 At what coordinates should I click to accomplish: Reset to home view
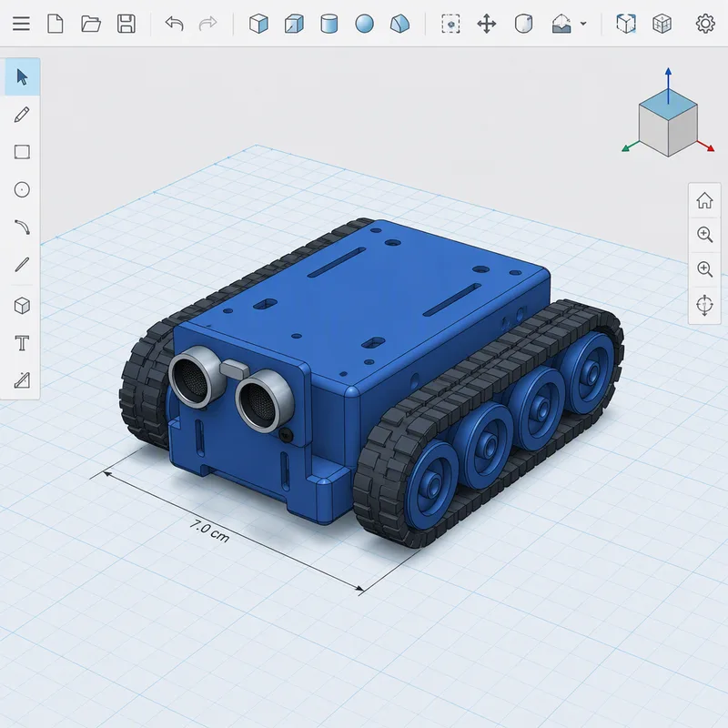click(704, 200)
